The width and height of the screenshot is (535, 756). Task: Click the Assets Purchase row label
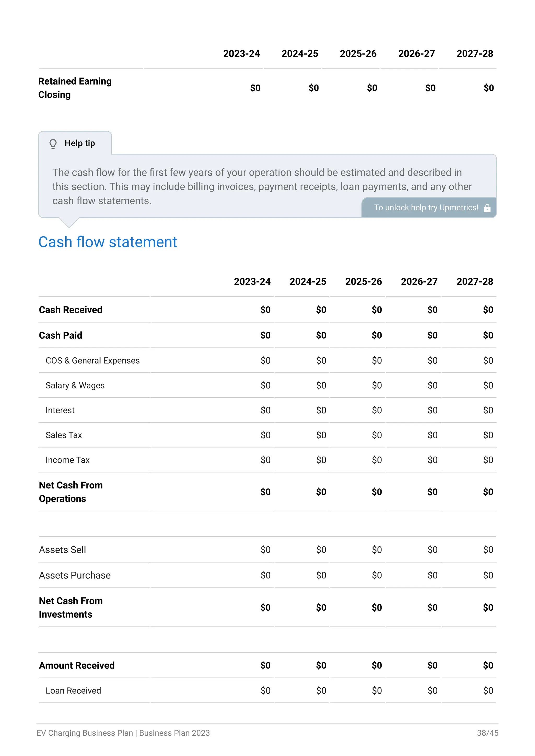(75, 575)
